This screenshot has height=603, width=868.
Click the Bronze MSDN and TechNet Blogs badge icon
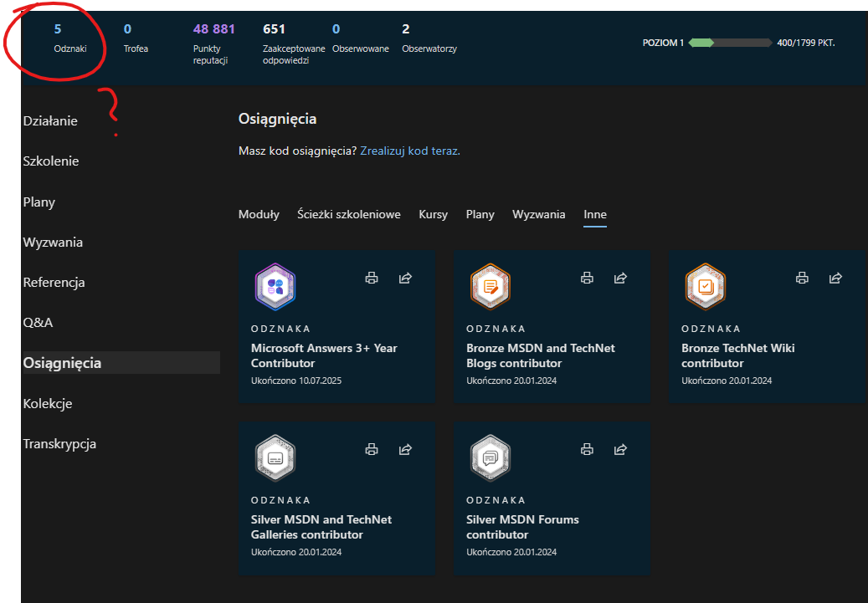tap(490, 287)
